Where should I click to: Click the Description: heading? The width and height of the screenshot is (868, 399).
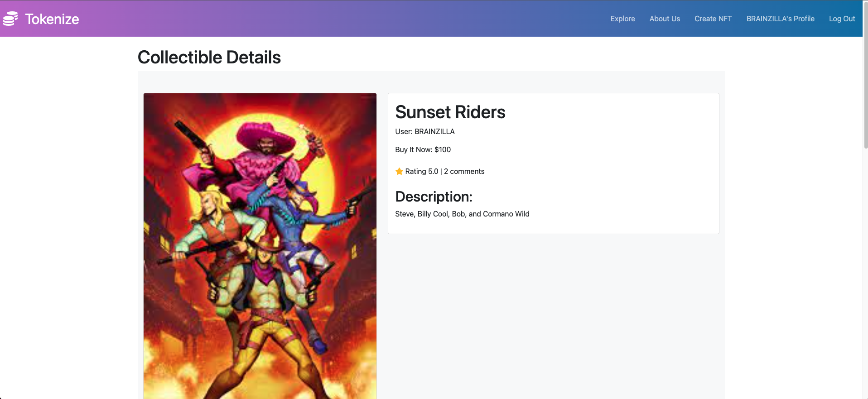pyautogui.click(x=434, y=197)
